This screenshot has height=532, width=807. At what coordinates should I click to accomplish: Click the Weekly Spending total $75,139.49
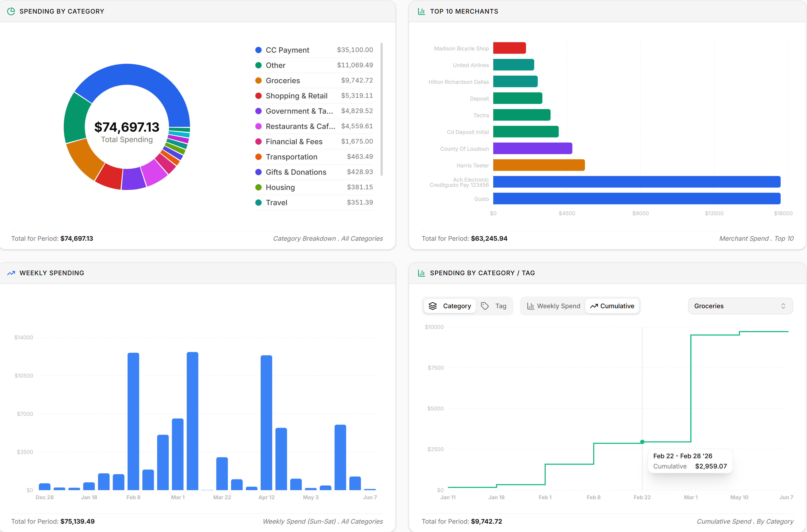click(x=77, y=522)
